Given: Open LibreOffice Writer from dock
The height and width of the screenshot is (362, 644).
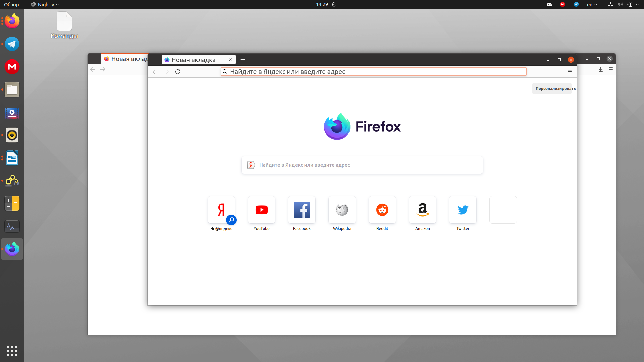Looking at the screenshot, I should click(x=12, y=158).
